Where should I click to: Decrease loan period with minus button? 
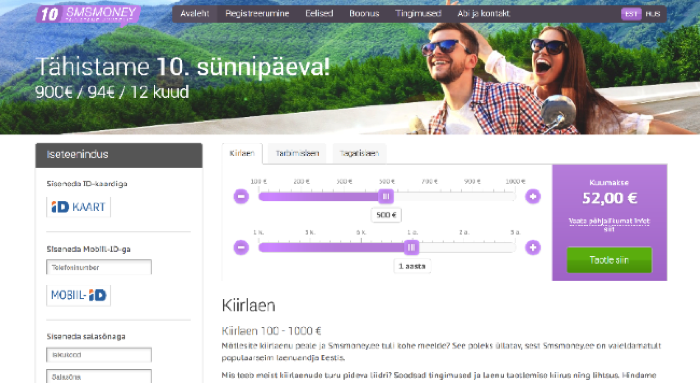(x=241, y=247)
